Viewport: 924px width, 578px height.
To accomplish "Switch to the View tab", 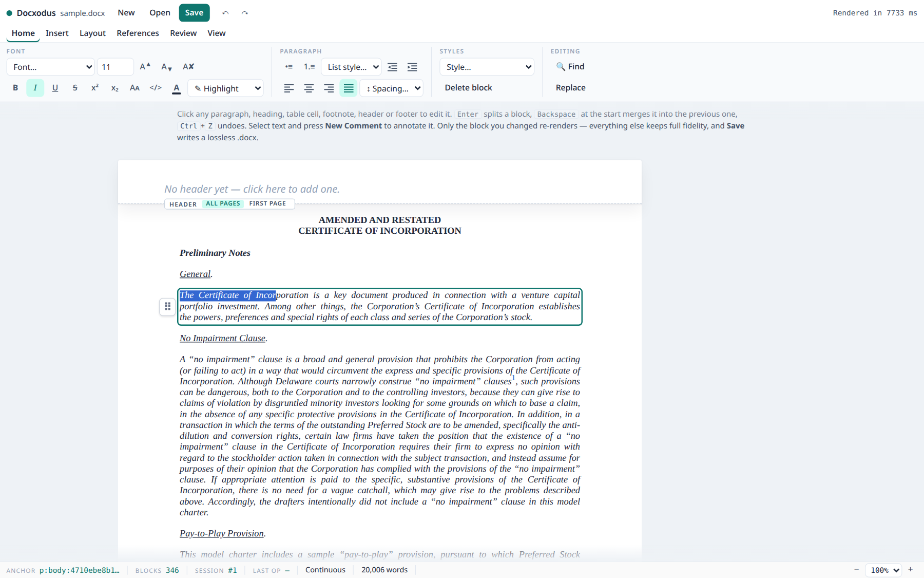I will (216, 33).
